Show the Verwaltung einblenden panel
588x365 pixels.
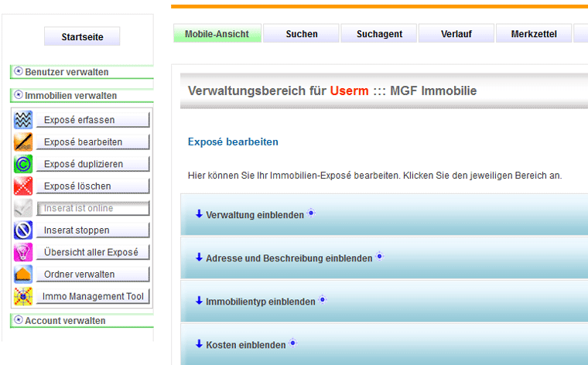coord(255,215)
